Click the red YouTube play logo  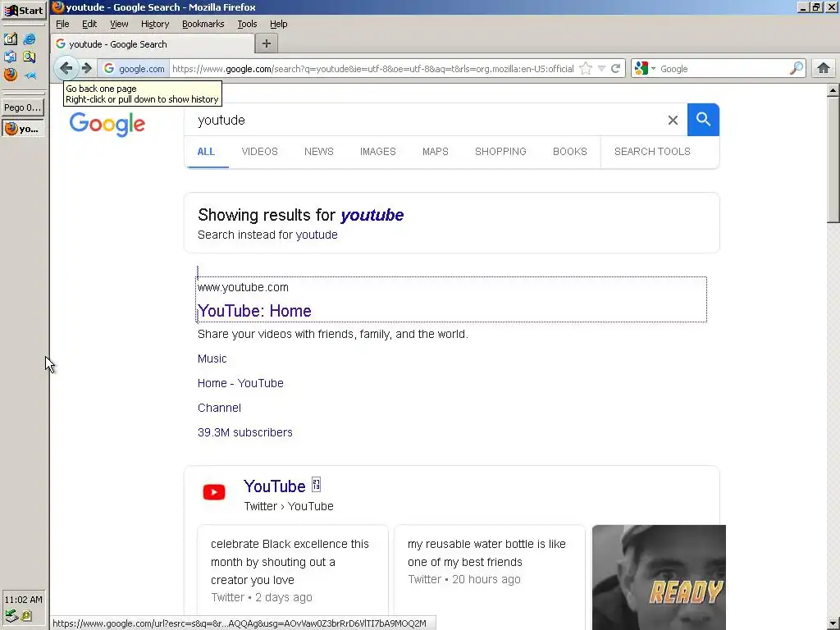pyautogui.click(x=214, y=492)
